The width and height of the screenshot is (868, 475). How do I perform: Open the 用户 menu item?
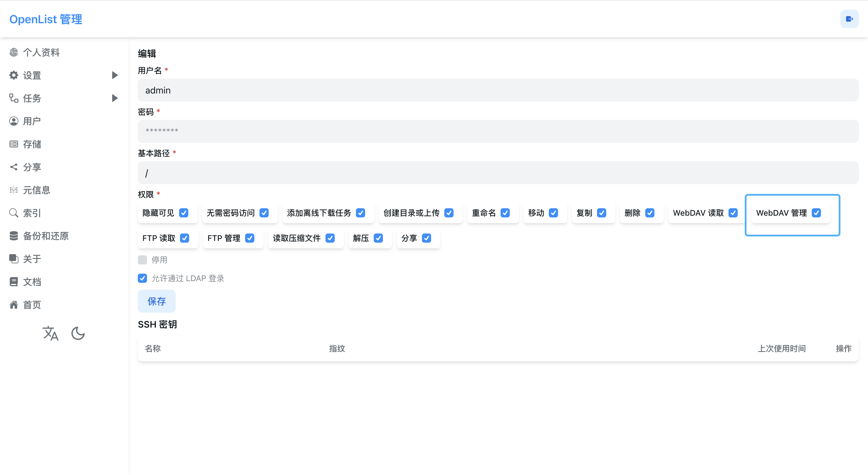(32, 121)
